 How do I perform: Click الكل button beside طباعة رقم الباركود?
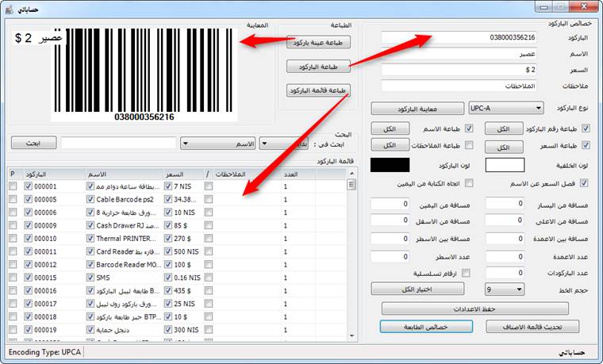pos(504,128)
